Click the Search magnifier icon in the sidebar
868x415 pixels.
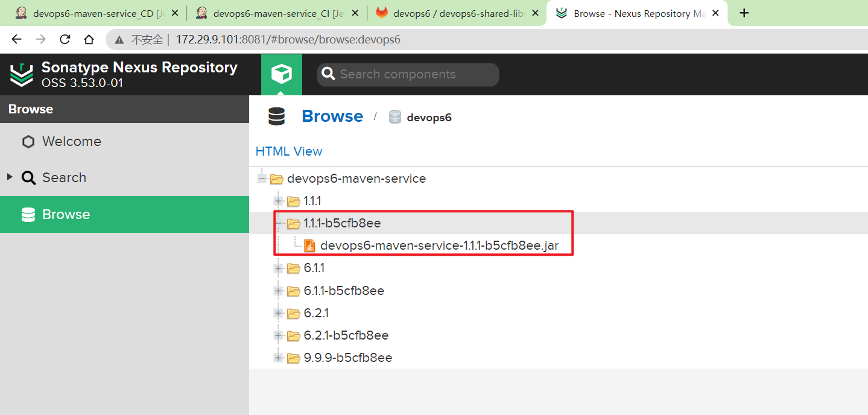tap(28, 178)
